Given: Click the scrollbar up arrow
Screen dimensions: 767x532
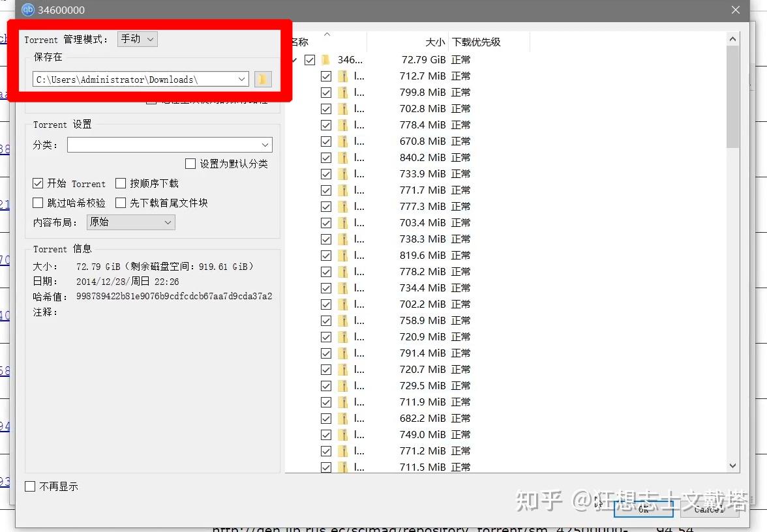Looking at the screenshot, I should click(x=732, y=38).
